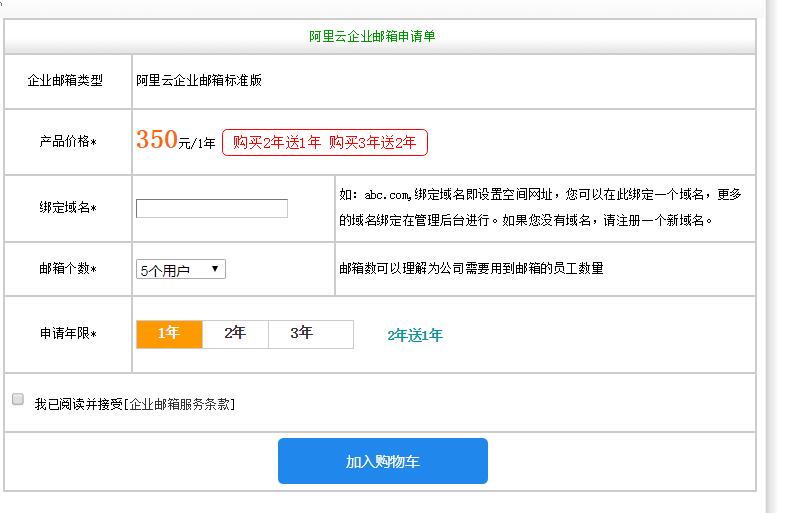Click the 350 price figure

(157, 139)
